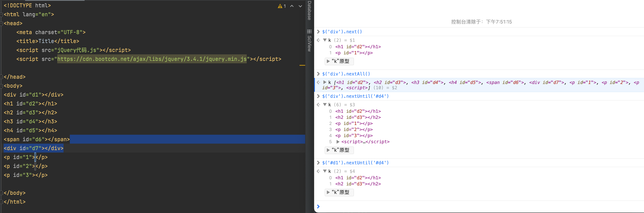Click the p id="3" code line

coord(26,175)
